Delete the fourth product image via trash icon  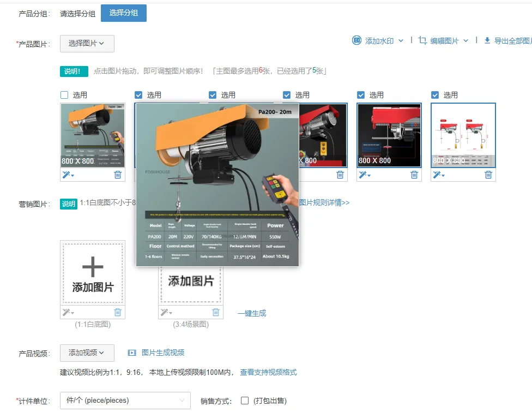click(340, 175)
